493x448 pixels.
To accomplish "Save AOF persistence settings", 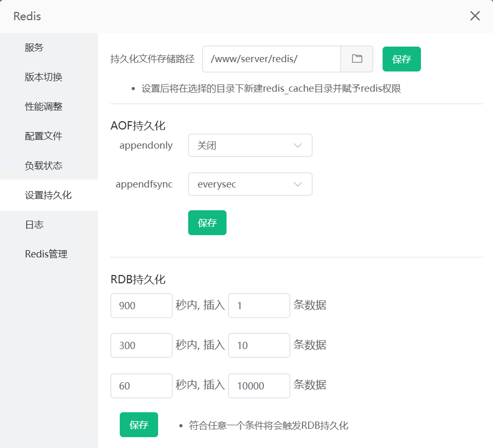I will tap(207, 223).
